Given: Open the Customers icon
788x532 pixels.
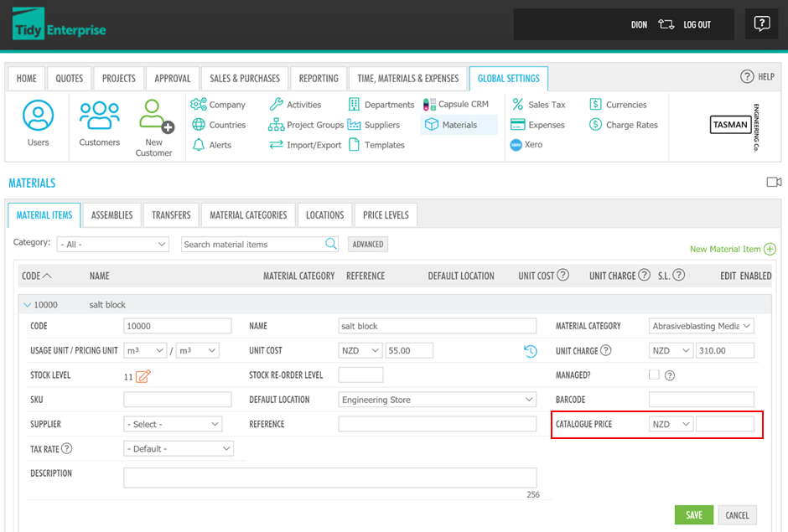Looking at the screenshot, I should click(x=100, y=116).
